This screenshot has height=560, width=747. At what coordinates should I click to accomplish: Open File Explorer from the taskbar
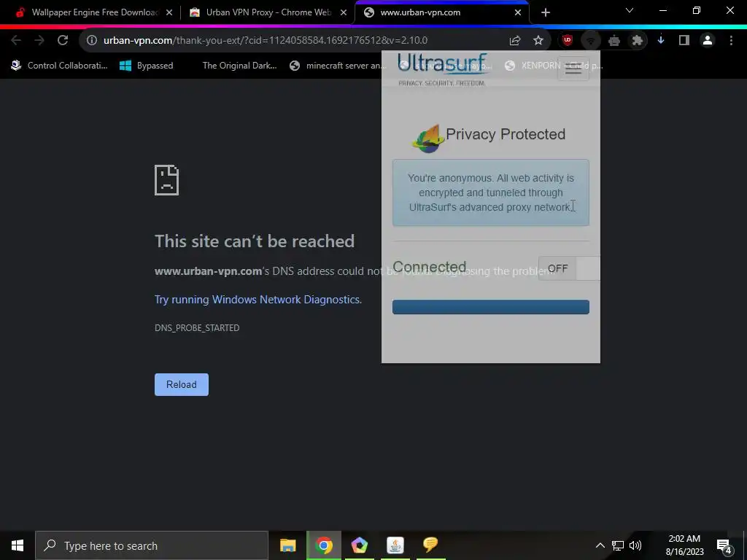point(287,545)
